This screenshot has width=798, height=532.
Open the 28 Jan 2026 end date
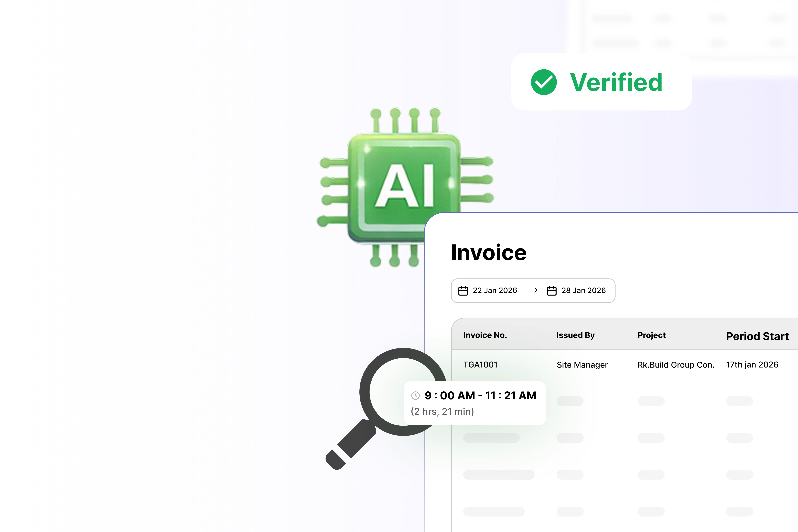pos(583,290)
